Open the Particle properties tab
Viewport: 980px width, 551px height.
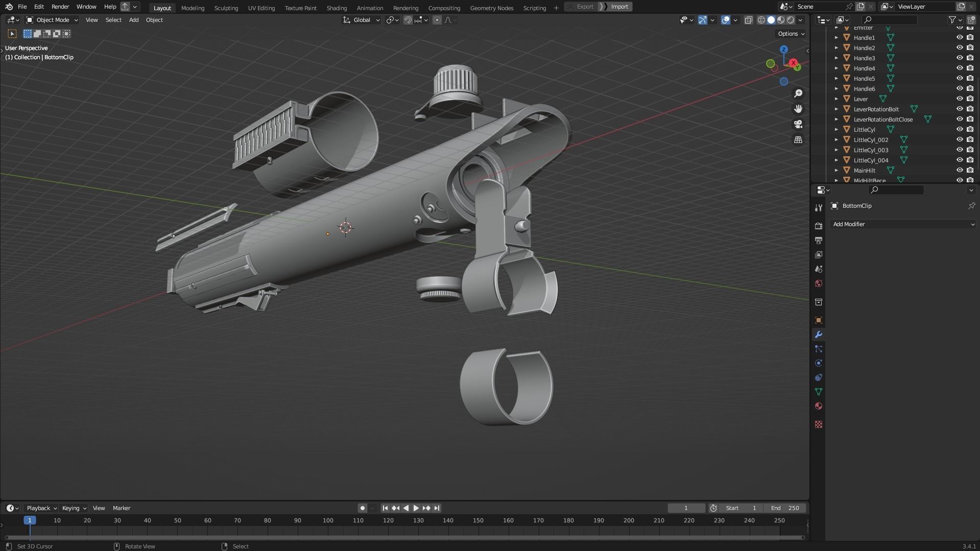point(819,349)
